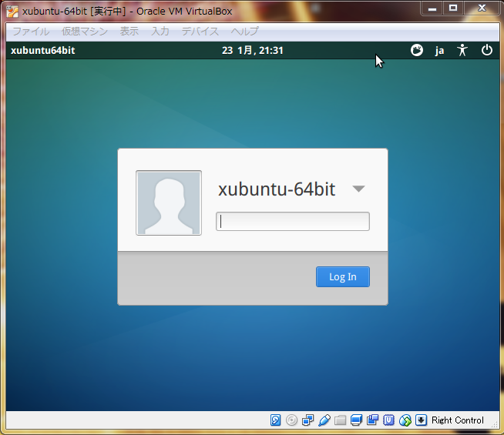Open the Xfce session selector icon

point(417,50)
